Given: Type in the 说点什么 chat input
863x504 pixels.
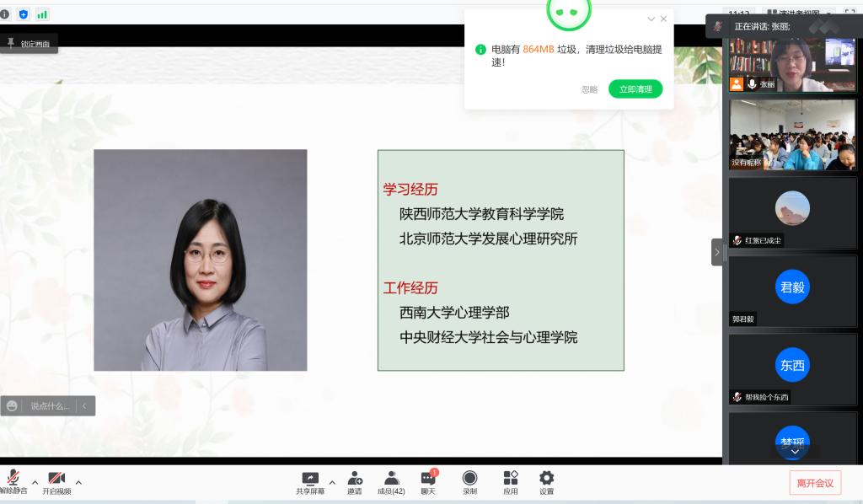Looking at the screenshot, I should [x=51, y=405].
